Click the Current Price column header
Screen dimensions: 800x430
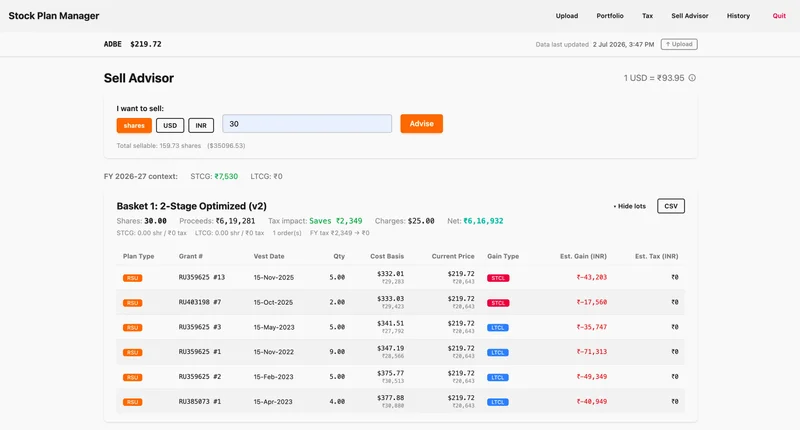(453, 256)
